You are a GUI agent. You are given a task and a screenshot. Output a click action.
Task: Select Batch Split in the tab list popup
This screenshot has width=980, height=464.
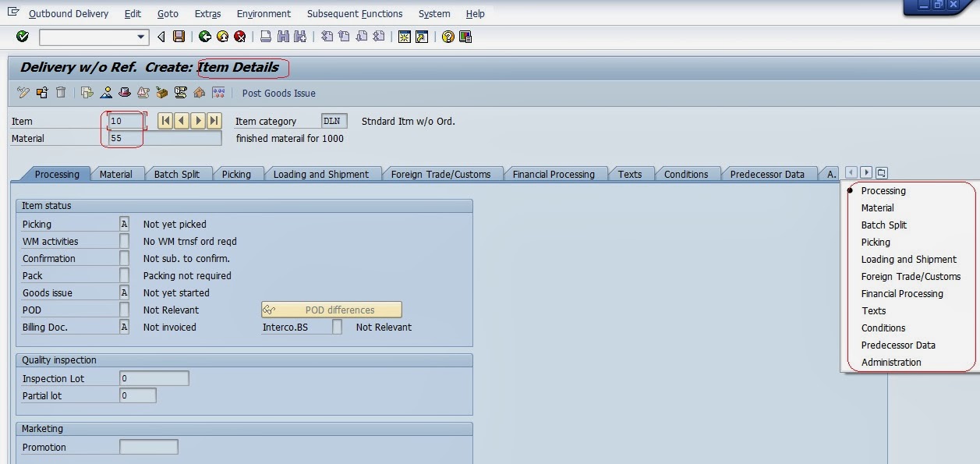tap(884, 225)
